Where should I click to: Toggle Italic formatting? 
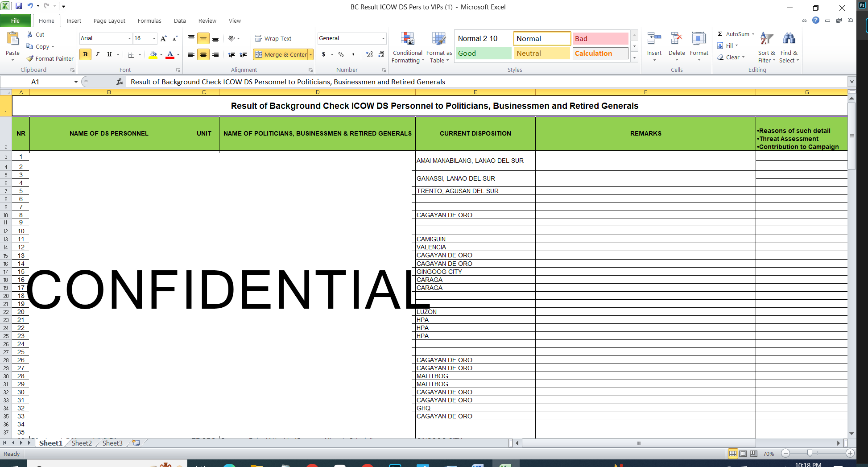pos(97,54)
